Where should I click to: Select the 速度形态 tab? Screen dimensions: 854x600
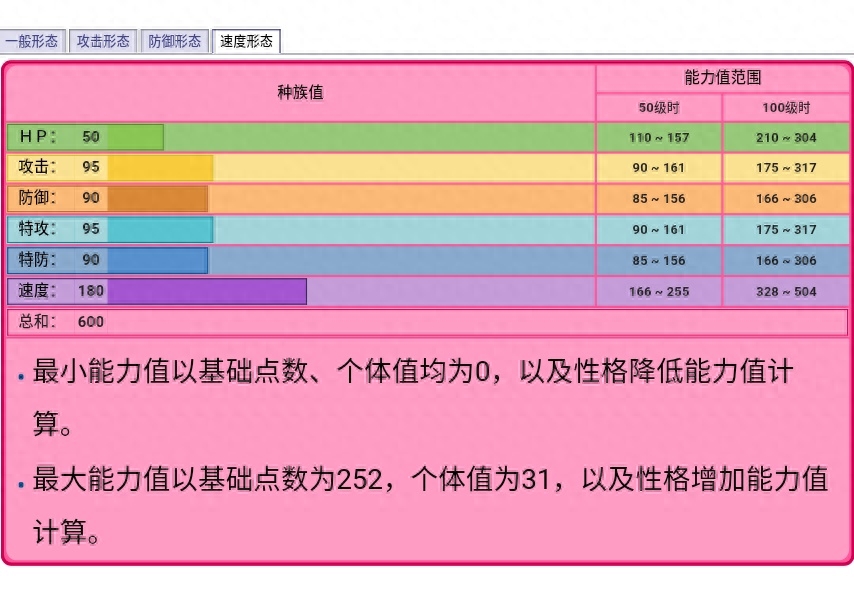pyautogui.click(x=246, y=41)
